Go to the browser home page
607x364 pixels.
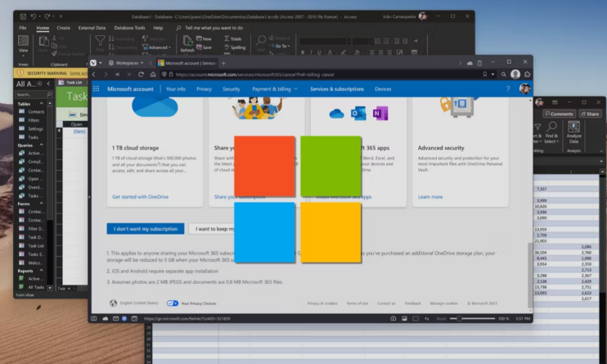pos(153,74)
